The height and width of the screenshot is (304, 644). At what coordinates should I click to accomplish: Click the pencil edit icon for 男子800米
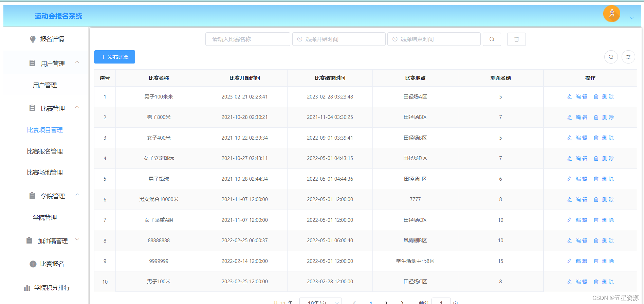coord(569,117)
